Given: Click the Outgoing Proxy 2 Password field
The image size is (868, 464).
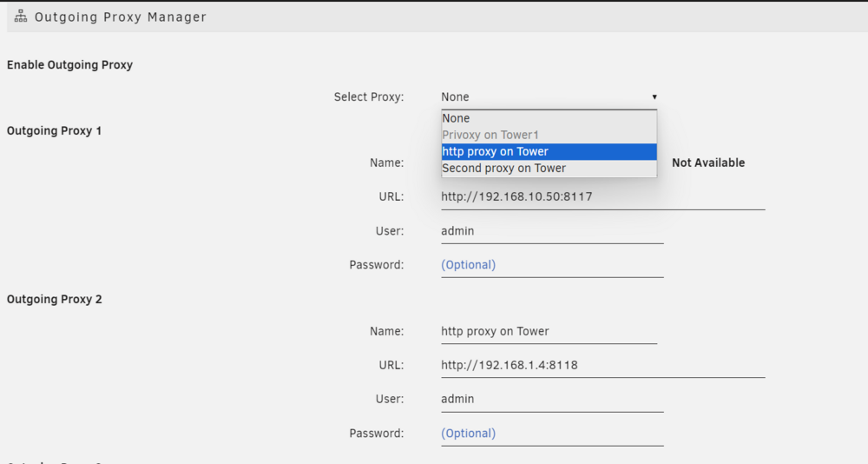Looking at the screenshot, I should pyautogui.click(x=552, y=434).
